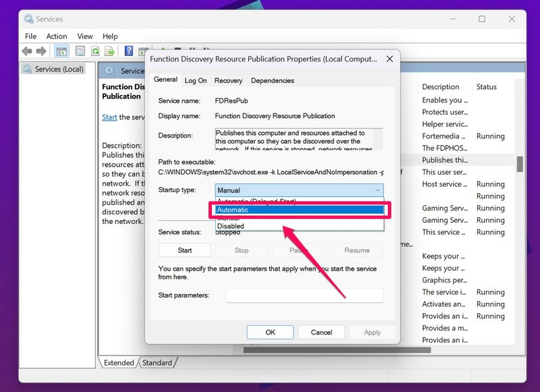Click the horizontal scrollbar below services list
540x392 pixels.
[x=337, y=350]
